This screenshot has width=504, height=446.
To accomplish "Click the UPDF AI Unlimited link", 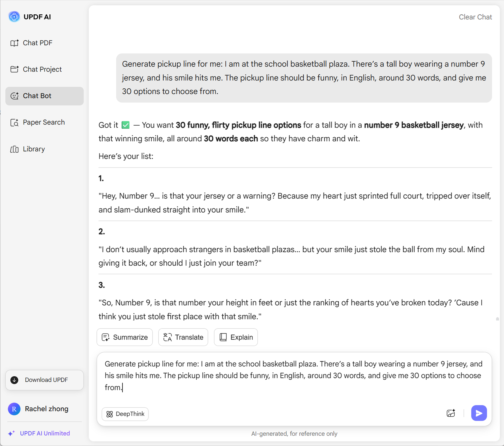I will (45, 433).
